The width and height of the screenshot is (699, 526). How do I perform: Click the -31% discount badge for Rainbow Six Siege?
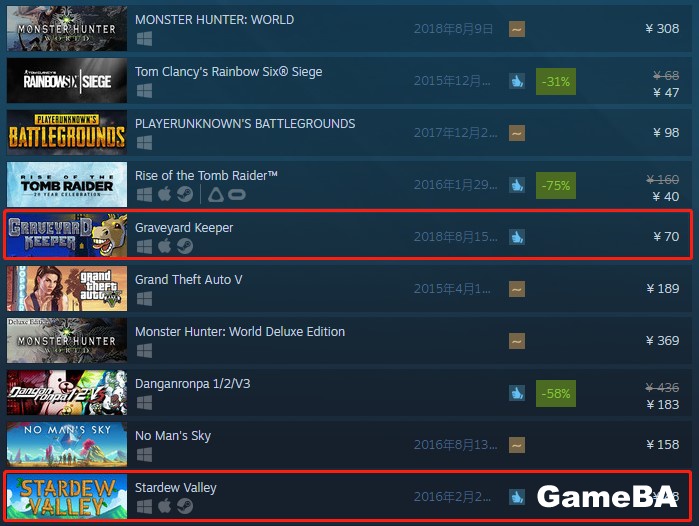(x=555, y=82)
